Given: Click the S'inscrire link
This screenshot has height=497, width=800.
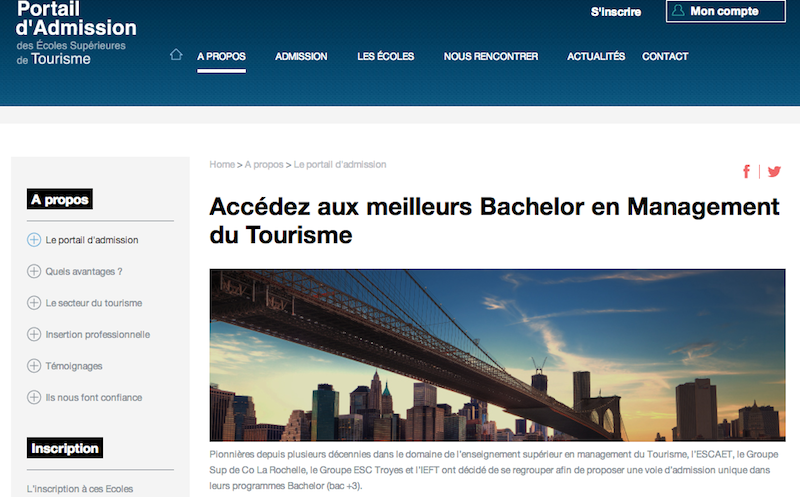Looking at the screenshot, I should (615, 12).
